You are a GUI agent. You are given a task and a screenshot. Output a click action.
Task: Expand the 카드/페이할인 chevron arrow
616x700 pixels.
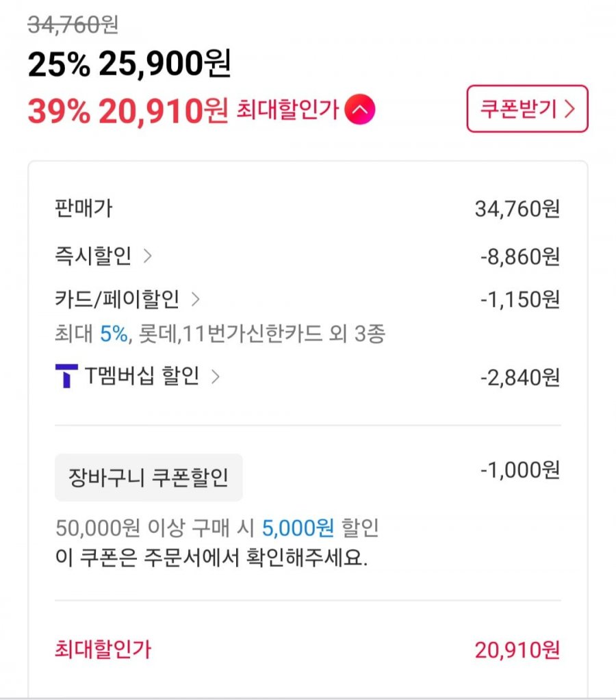pos(195,299)
